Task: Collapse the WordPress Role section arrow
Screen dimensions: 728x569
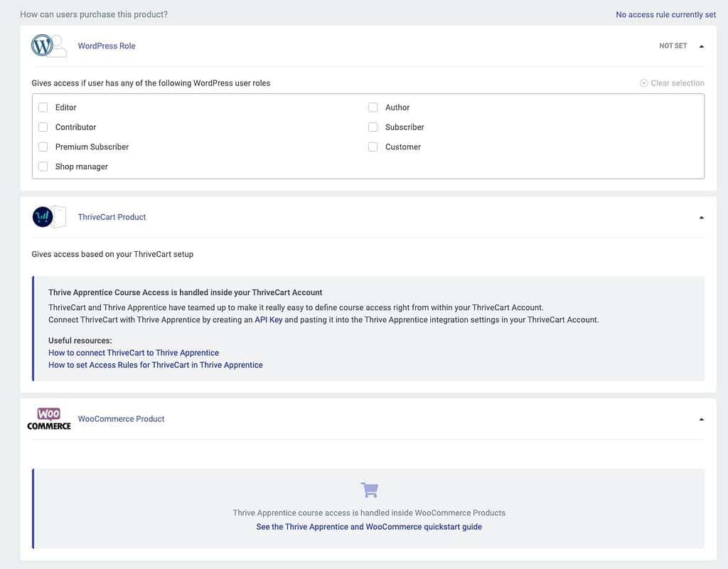Action: click(702, 46)
